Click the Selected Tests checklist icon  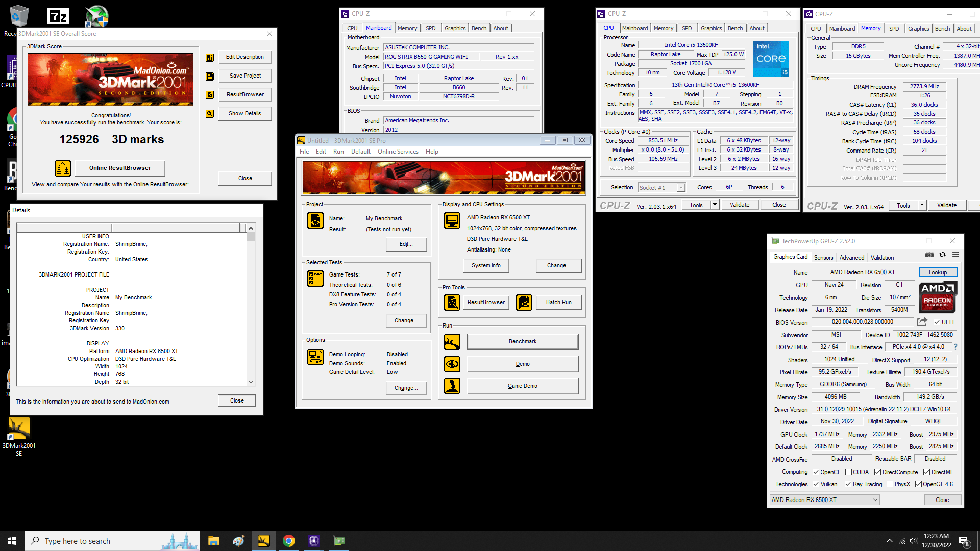[x=315, y=279]
